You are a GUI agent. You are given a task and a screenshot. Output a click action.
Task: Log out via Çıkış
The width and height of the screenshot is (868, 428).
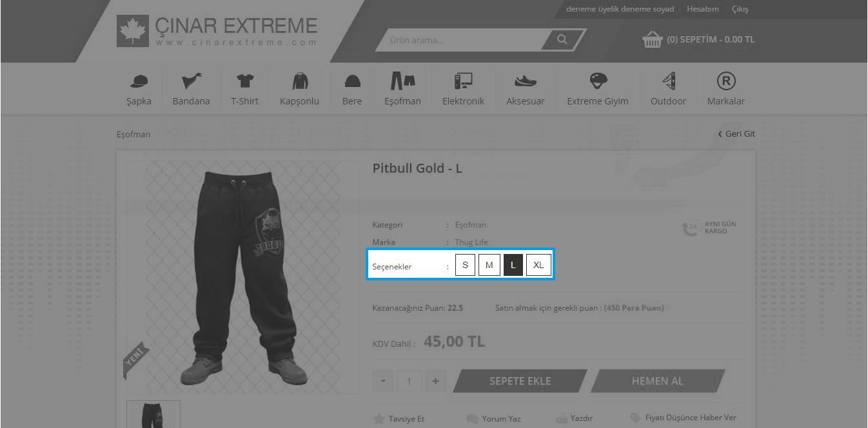coord(740,9)
